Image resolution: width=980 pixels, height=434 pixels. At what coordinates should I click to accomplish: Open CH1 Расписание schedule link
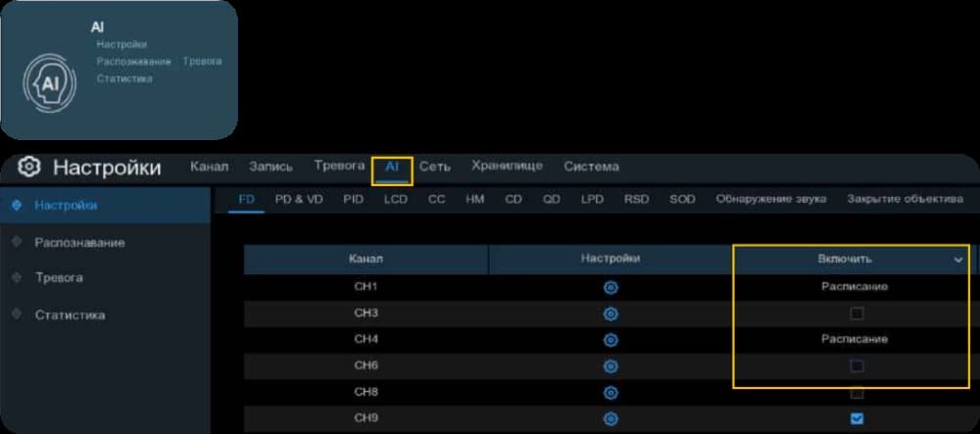[x=854, y=287]
